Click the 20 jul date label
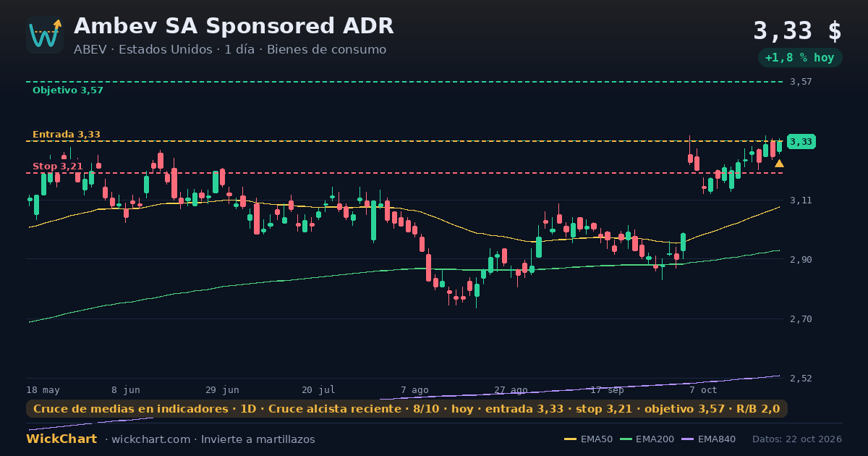 pyautogui.click(x=318, y=390)
